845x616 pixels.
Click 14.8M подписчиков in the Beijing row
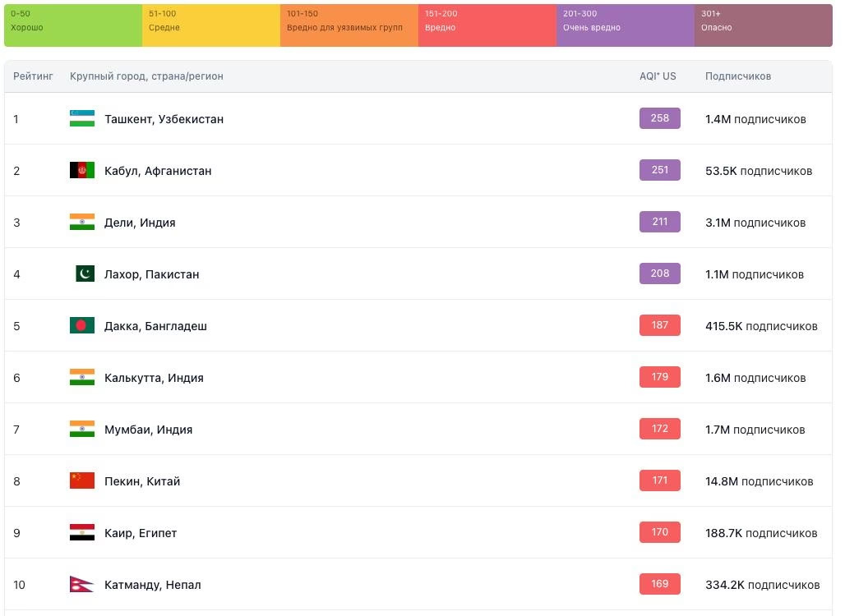759,481
